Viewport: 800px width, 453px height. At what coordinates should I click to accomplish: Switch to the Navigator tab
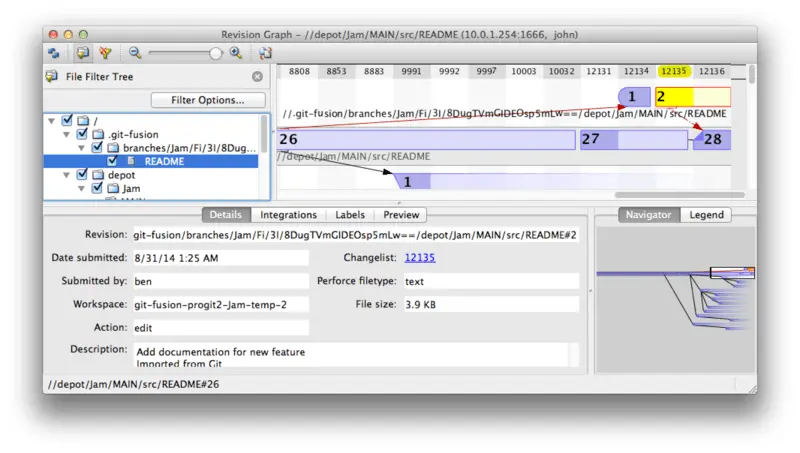tap(648, 215)
